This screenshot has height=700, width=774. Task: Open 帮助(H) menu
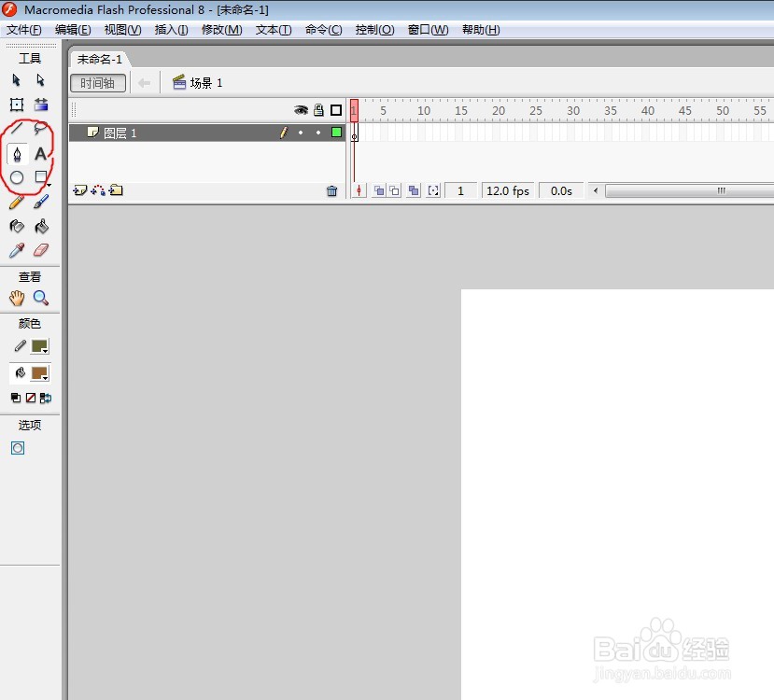(x=481, y=30)
